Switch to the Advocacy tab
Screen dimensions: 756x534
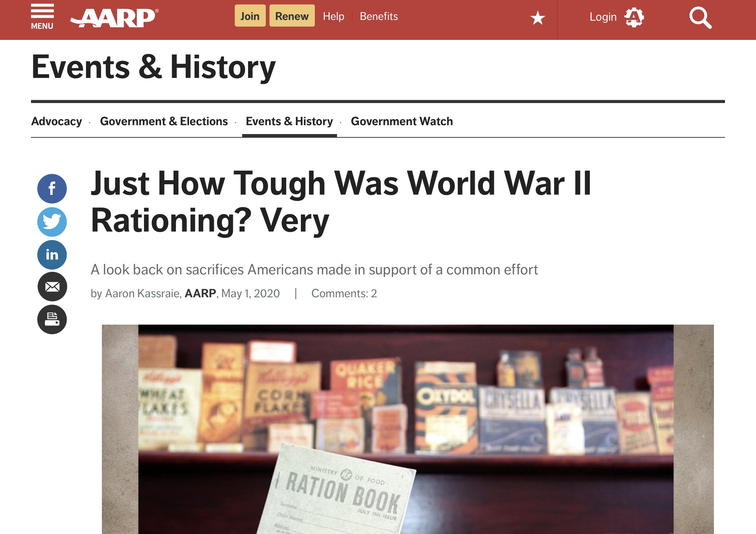click(x=56, y=121)
